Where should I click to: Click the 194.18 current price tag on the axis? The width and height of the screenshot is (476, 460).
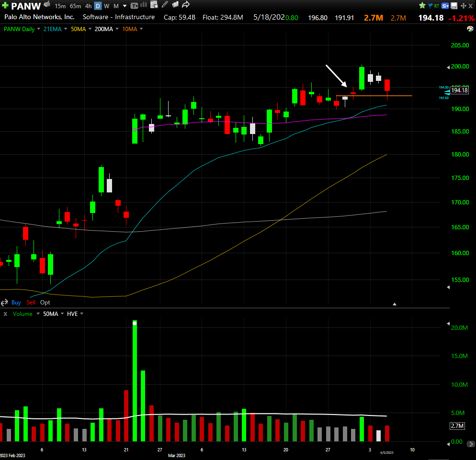pos(459,90)
